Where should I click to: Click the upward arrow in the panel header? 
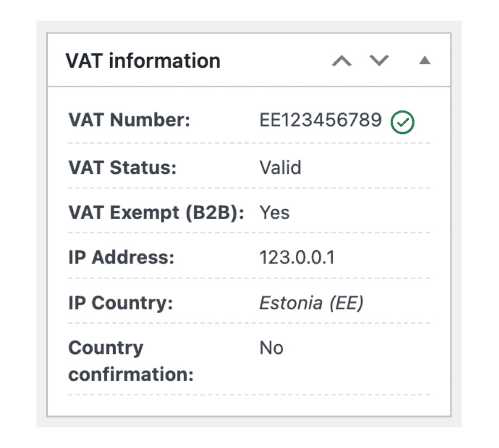point(342,61)
